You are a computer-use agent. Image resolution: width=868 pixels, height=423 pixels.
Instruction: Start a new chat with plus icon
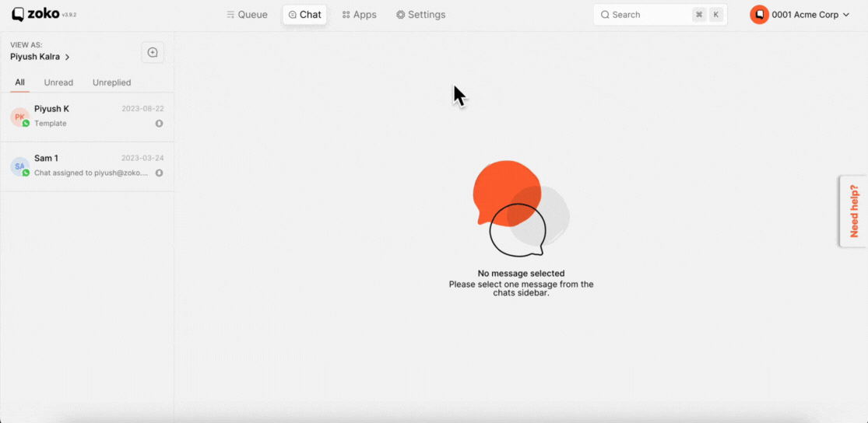coord(153,53)
